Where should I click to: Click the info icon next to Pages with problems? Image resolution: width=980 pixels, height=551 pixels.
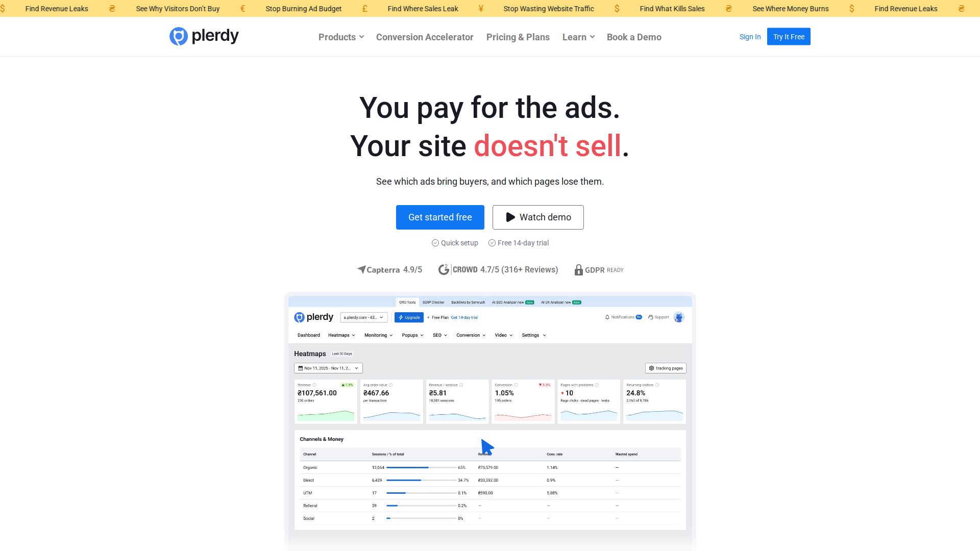[597, 385]
